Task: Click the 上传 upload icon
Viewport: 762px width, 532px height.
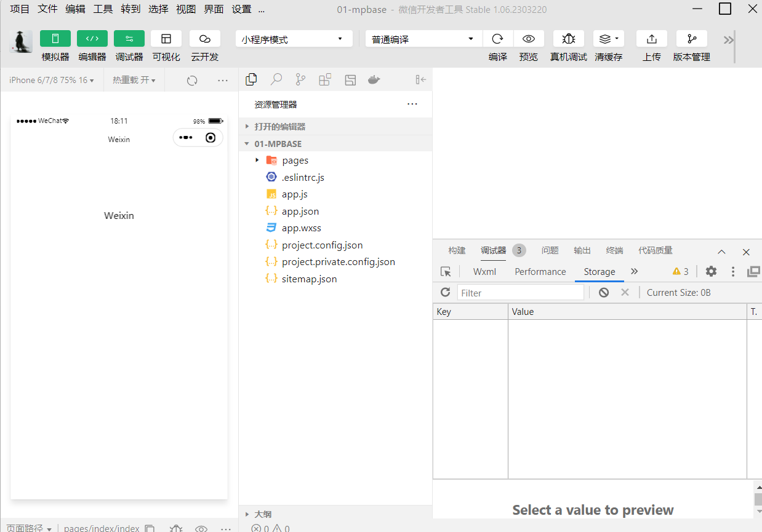Action: pos(651,39)
